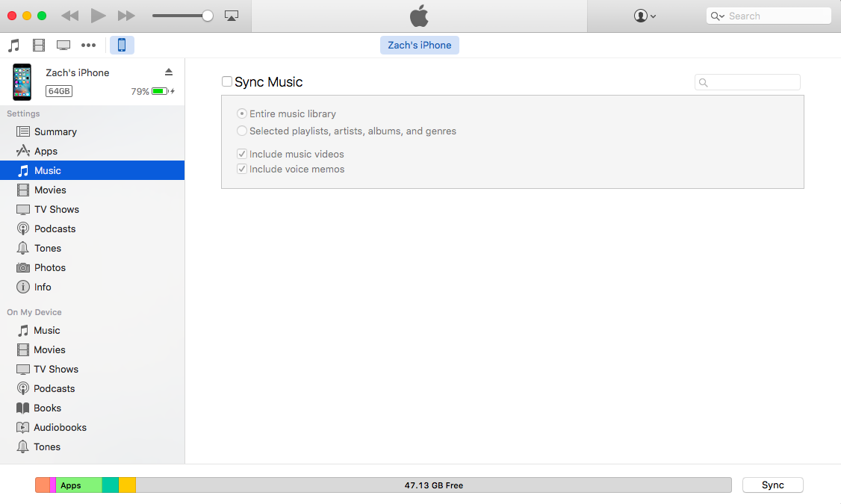841x504 pixels.
Task: Click the orange storage bar segment
Action: pos(43,485)
